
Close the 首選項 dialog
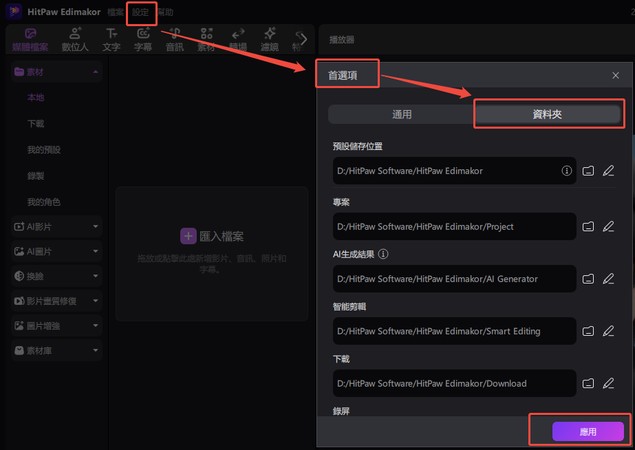(x=616, y=75)
